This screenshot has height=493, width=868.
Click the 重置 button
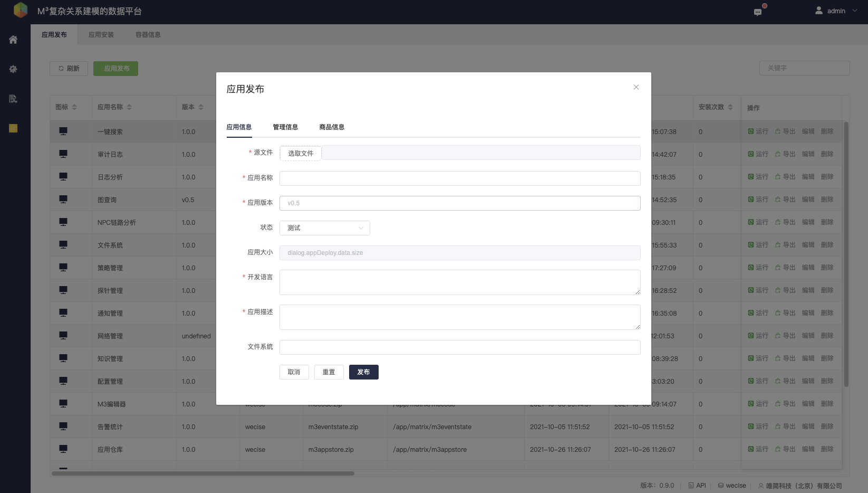[x=329, y=372]
